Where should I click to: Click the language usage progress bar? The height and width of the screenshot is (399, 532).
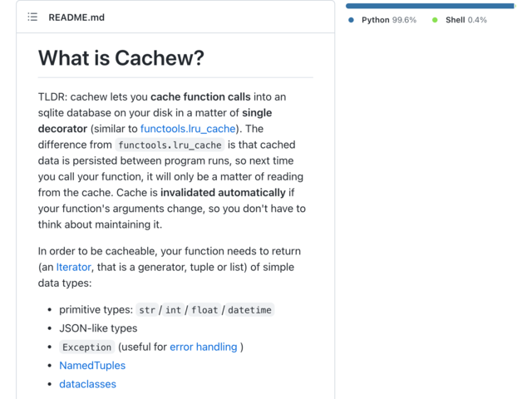click(x=431, y=6)
